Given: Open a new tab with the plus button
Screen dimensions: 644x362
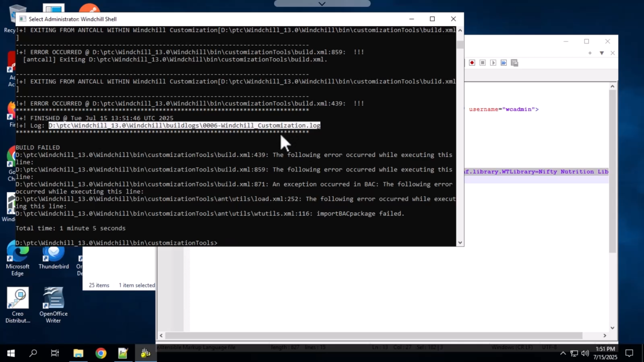Looking at the screenshot, I should coord(590,53).
